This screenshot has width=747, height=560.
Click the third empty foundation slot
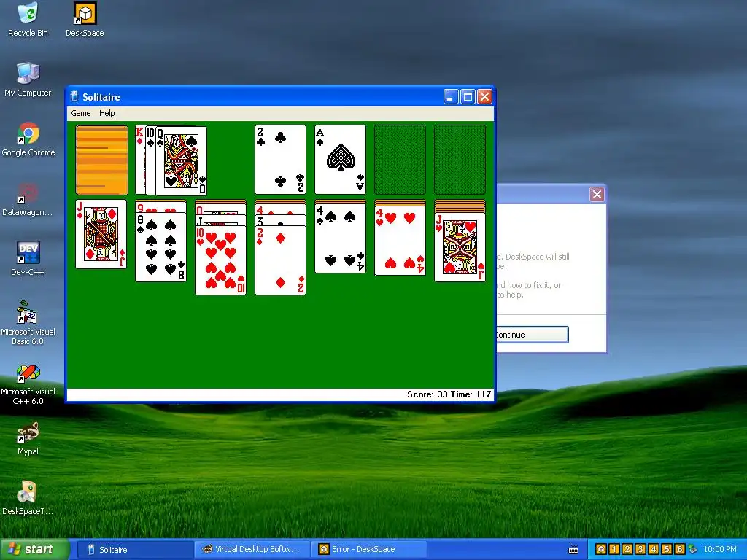[400, 160]
